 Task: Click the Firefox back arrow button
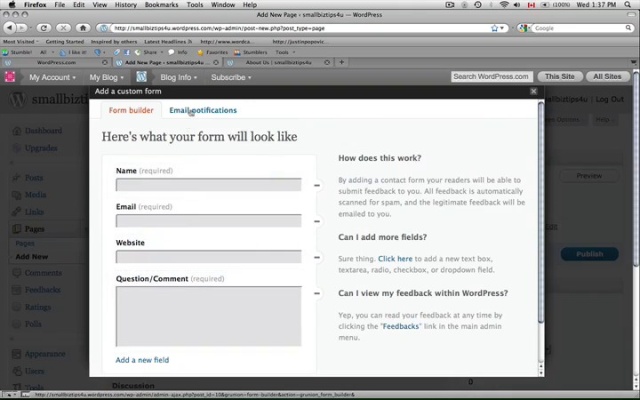pos(9,28)
